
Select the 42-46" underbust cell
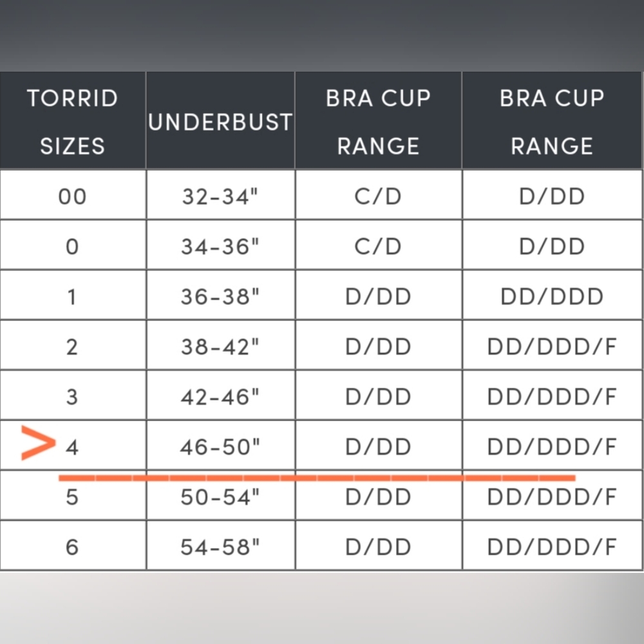[x=220, y=397]
